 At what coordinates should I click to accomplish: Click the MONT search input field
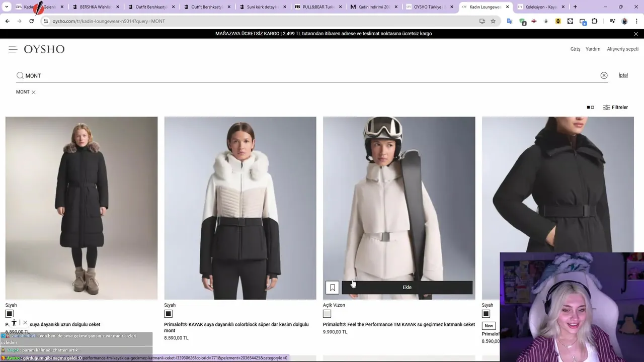312,75
